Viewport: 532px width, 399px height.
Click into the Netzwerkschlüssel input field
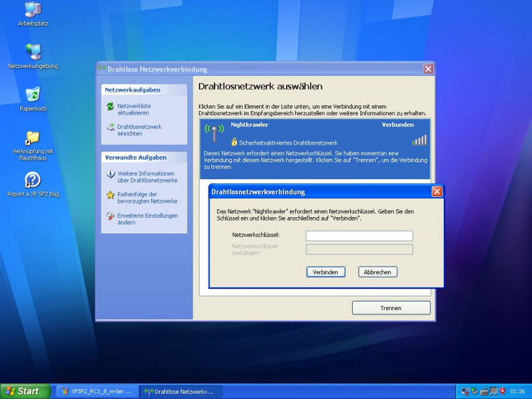coord(360,236)
